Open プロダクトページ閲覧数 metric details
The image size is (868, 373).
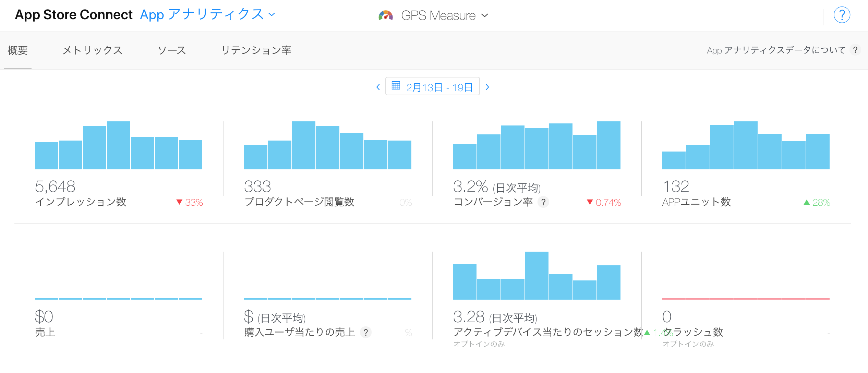coord(299,202)
